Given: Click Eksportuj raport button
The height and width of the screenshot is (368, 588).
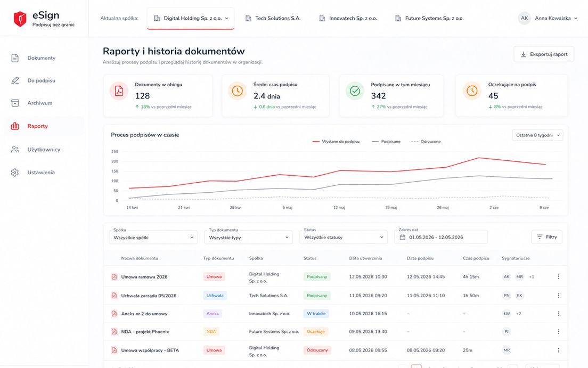Looking at the screenshot, I should click(x=544, y=54).
